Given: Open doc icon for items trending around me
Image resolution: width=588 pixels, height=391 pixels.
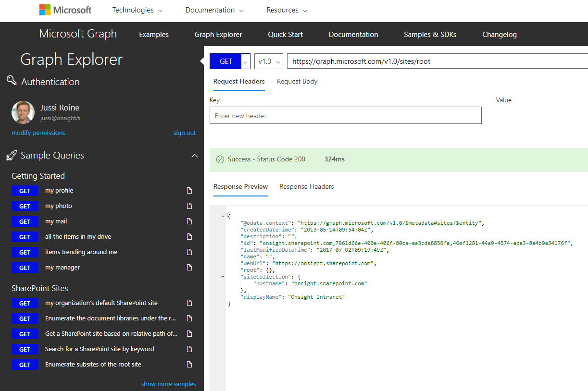Looking at the screenshot, I should 189,252.
